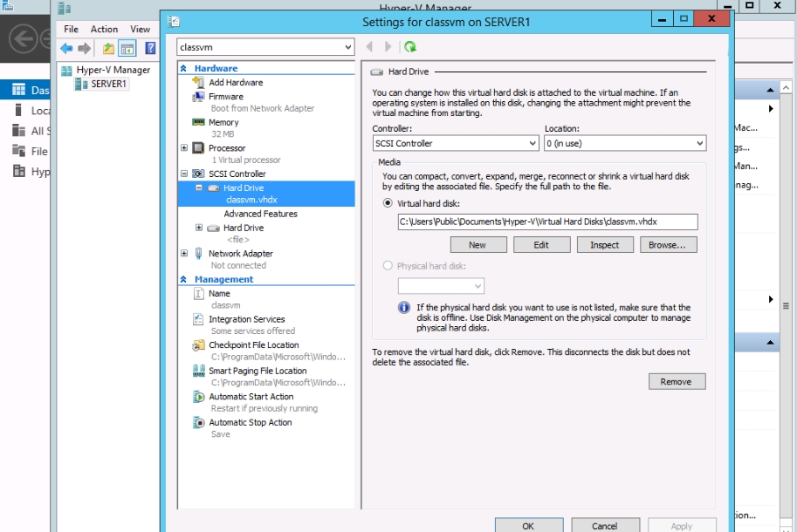Viewport: 797px width, 532px height.
Task: Click the Cancel button
Action: [x=605, y=525]
